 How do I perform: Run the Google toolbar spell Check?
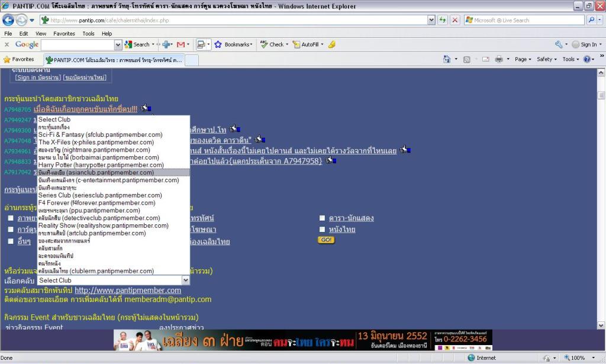(x=272, y=44)
